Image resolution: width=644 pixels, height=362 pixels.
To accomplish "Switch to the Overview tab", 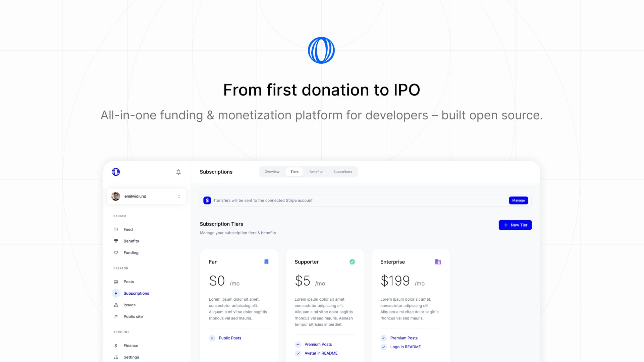I will (272, 172).
